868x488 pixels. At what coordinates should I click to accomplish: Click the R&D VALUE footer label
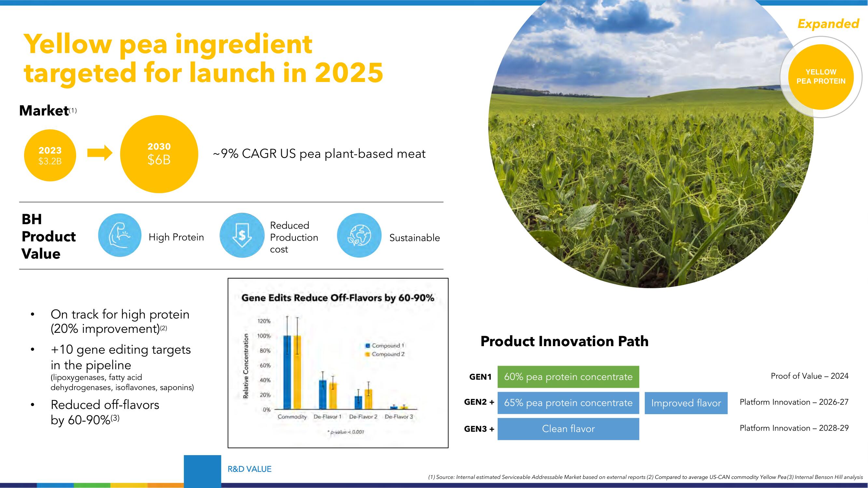[250, 469]
